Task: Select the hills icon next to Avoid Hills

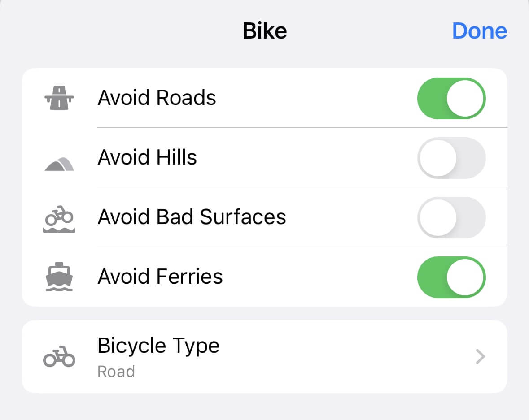Action: [x=59, y=163]
